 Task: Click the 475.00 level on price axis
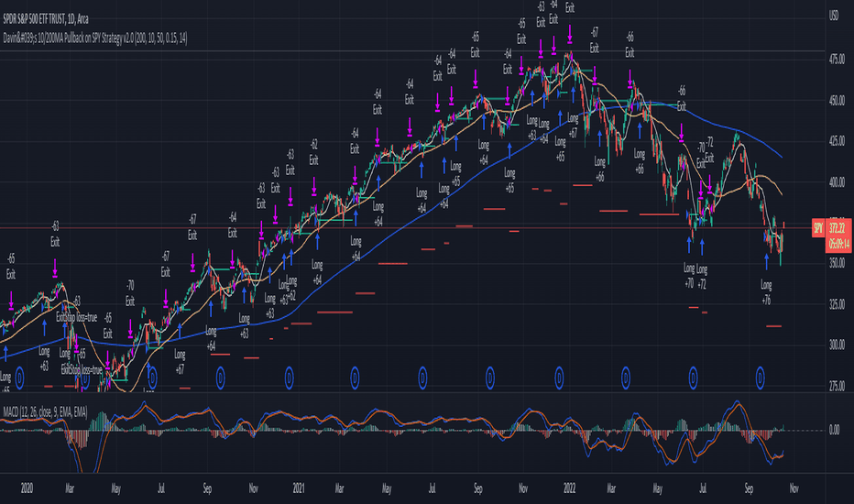[x=837, y=60]
